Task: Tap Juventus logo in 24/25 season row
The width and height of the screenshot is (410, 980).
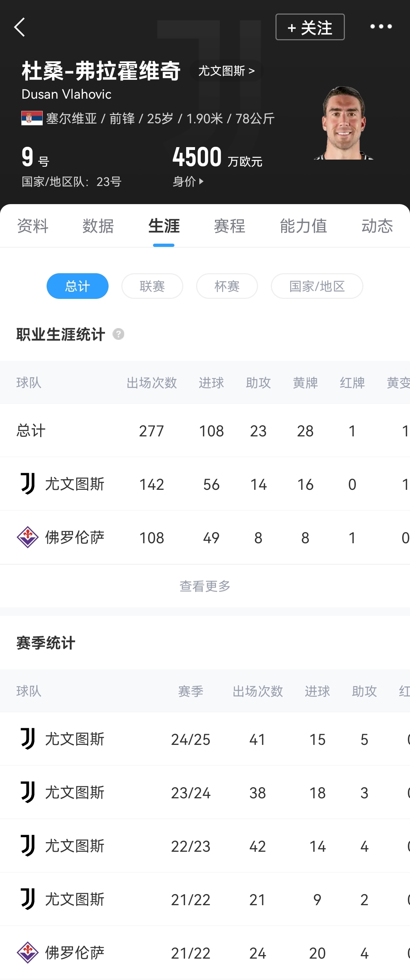Action: (x=28, y=739)
